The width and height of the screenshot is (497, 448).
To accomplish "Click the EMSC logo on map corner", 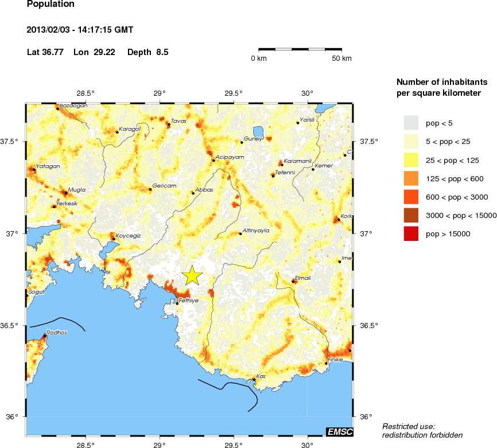I will pos(339,431).
